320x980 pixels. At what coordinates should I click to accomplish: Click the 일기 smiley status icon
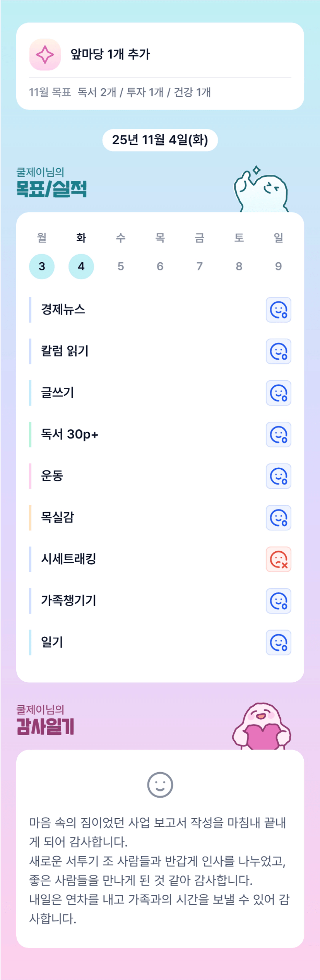click(278, 643)
